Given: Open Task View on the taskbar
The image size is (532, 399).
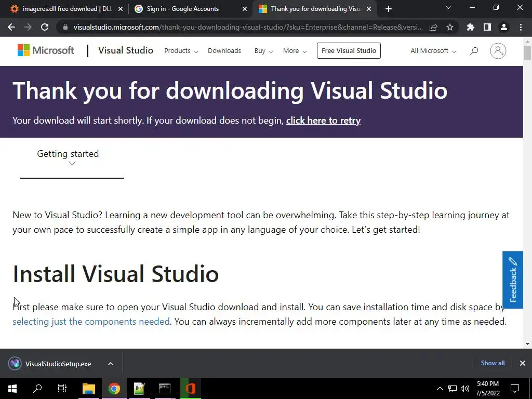Looking at the screenshot, I should [x=62, y=389].
